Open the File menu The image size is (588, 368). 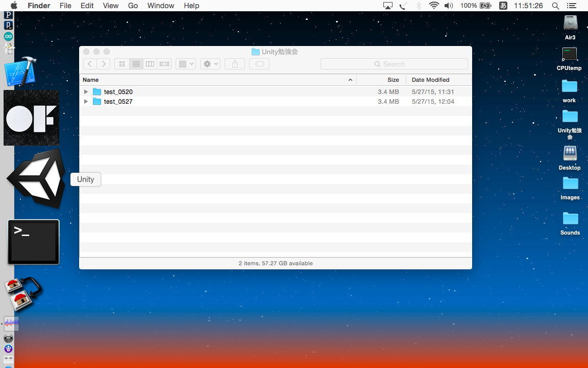[x=65, y=6]
